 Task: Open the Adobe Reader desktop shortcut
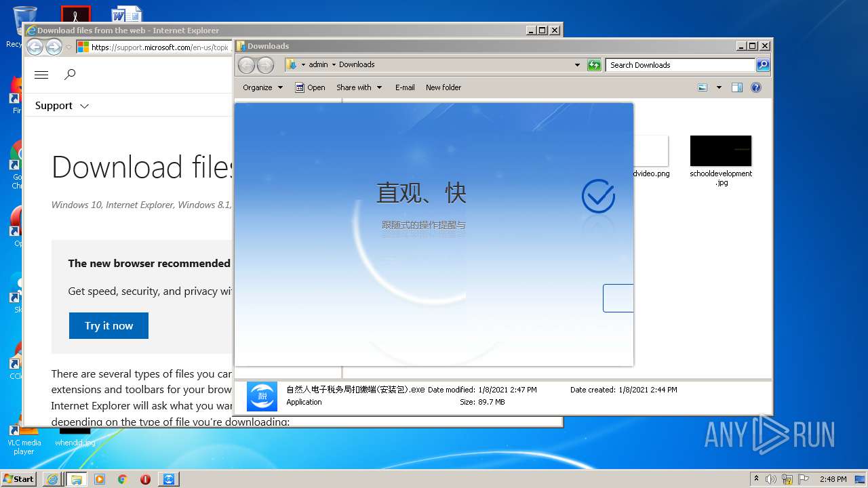tap(75, 14)
